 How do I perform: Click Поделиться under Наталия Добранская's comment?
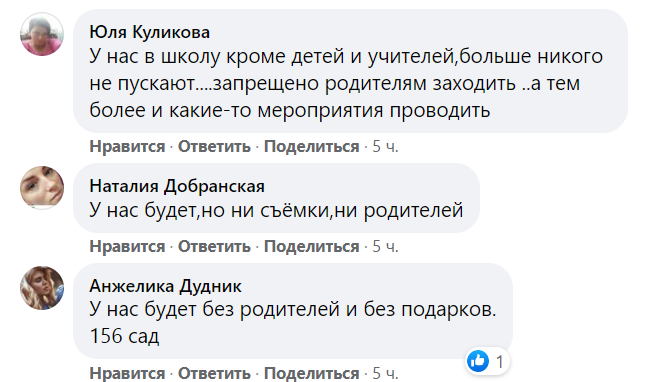312,247
